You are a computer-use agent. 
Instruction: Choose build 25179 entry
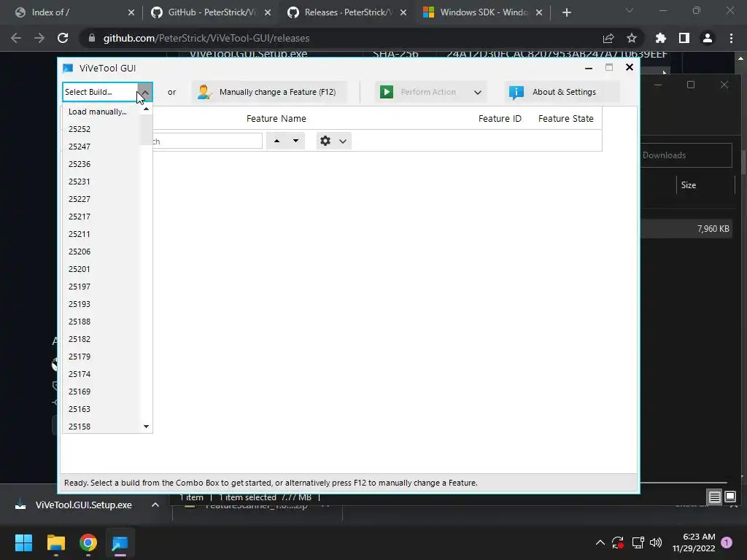point(101,357)
